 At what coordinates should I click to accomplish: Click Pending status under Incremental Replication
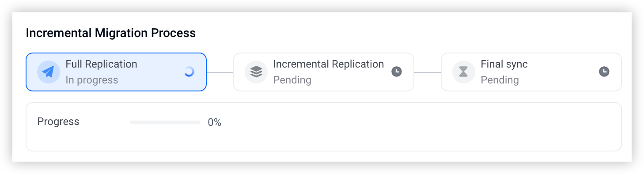click(292, 80)
